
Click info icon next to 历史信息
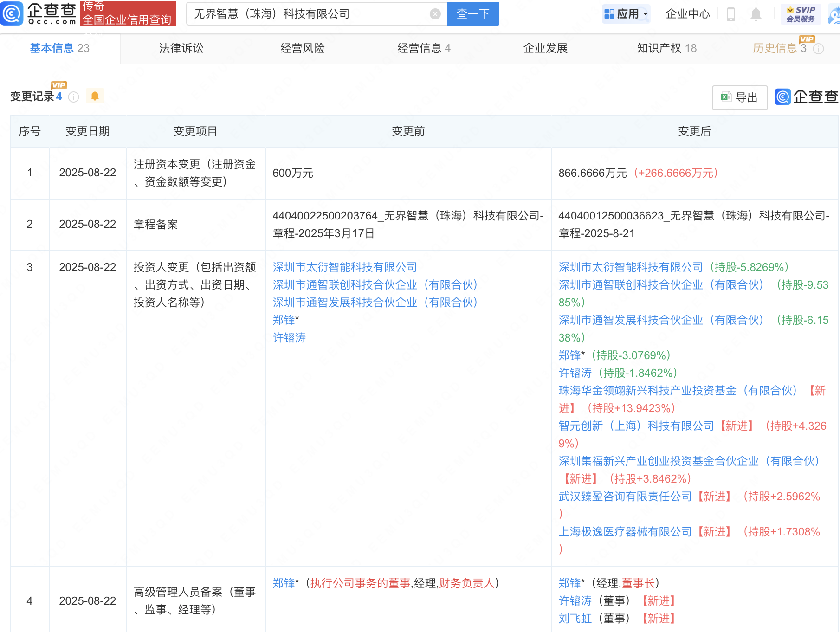click(x=819, y=49)
